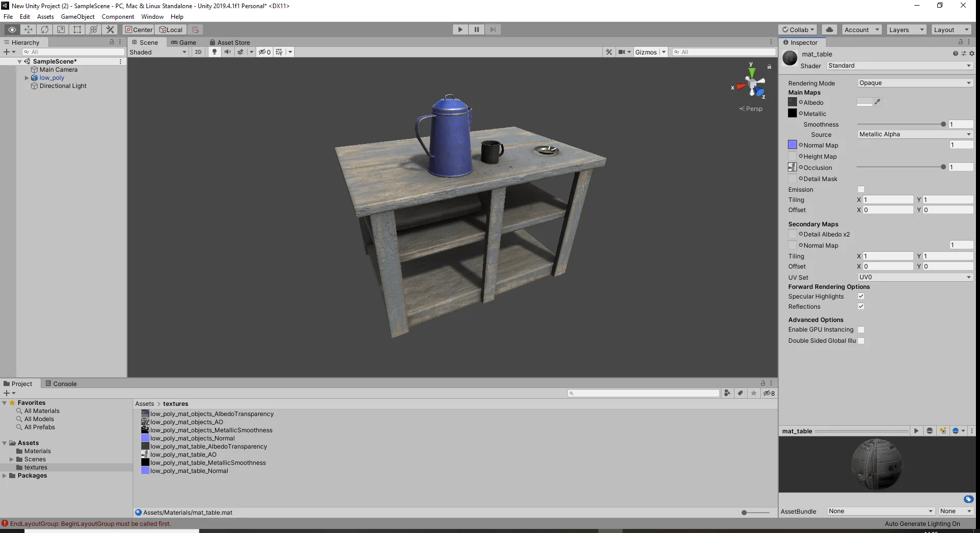Enable Emission checkbox
This screenshot has width=980, height=533.
[861, 190]
